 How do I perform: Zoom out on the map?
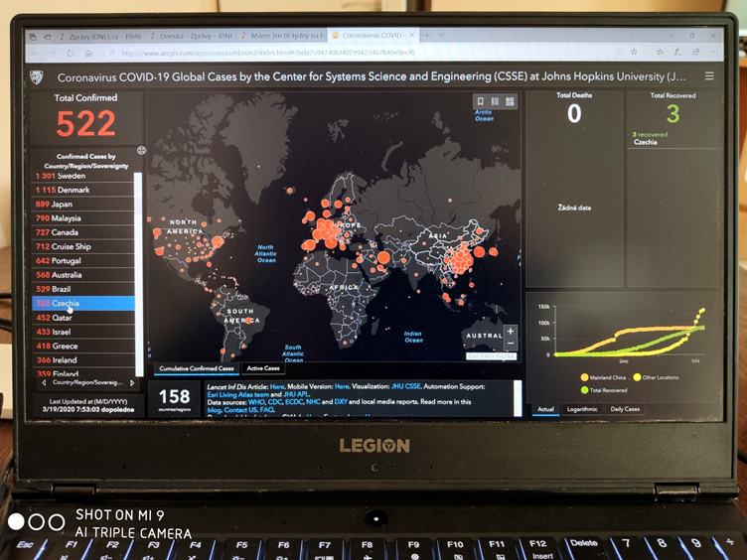[x=511, y=344]
